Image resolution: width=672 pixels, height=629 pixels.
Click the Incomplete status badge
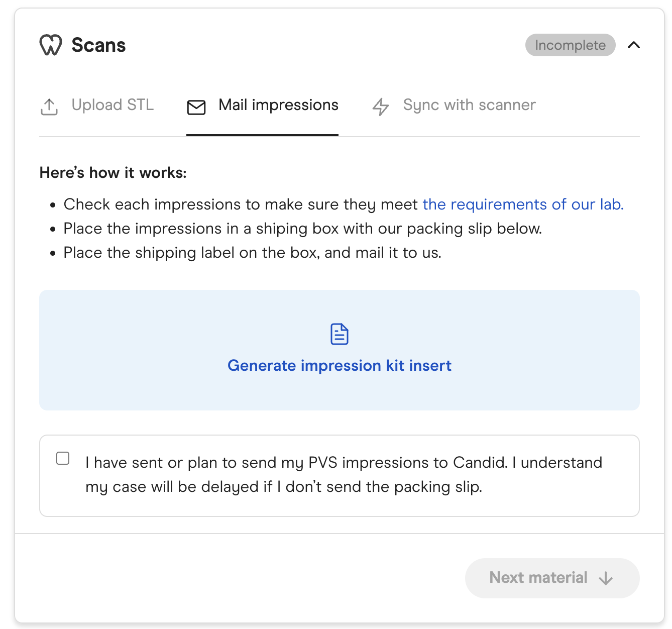click(570, 45)
